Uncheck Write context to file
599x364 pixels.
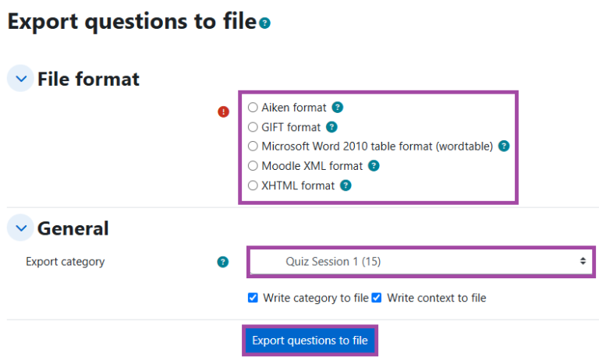tap(377, 298)
